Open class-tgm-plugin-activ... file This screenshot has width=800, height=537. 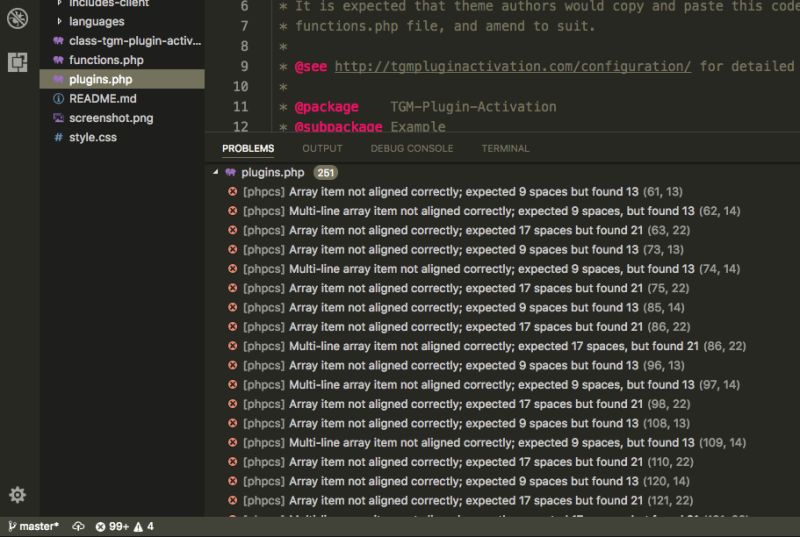tap(127, 41)
